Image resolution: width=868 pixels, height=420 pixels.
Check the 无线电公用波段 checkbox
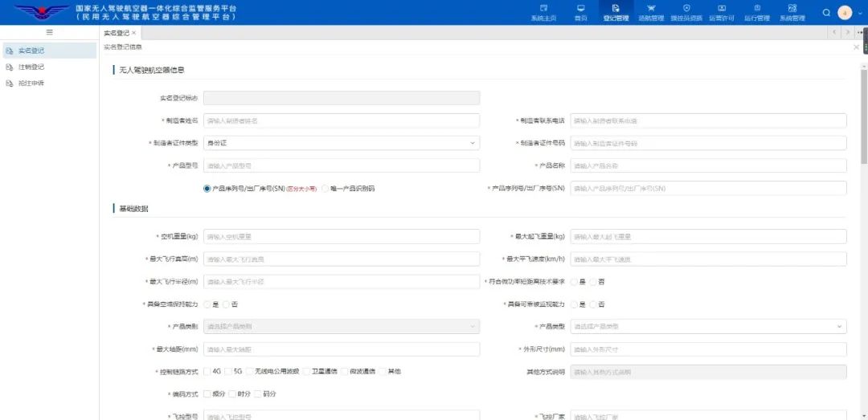[x=250, y=371]
